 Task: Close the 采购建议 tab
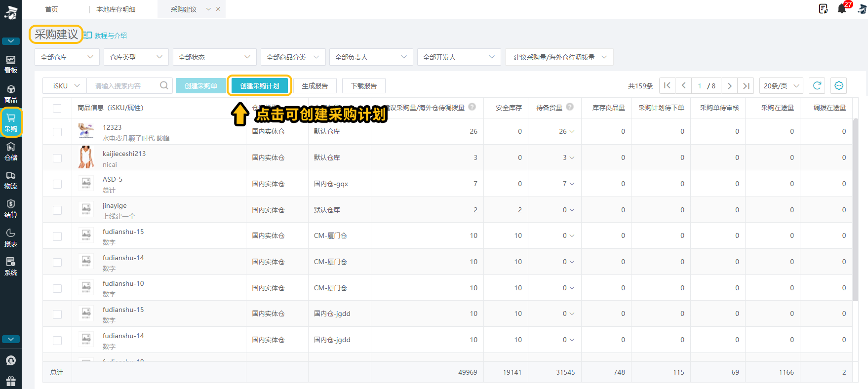(218, 9)
